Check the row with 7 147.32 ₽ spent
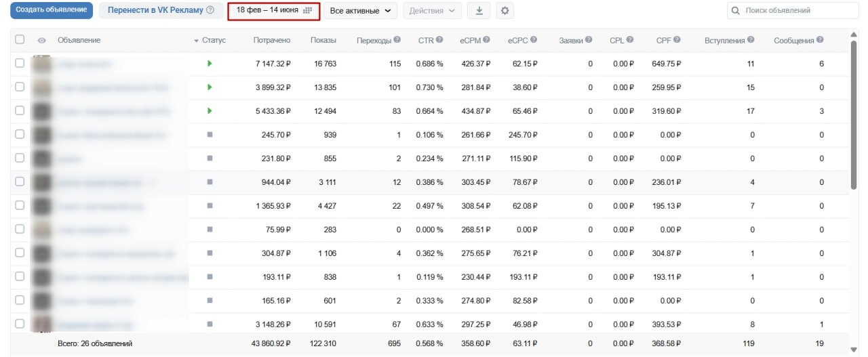Image resolution: width=868 pixels, height=357 pixels. point(20,63)
